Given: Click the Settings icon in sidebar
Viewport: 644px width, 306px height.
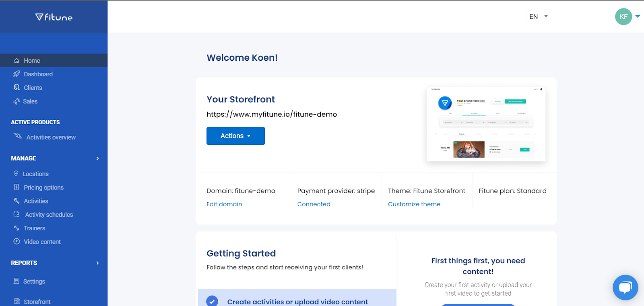Looking at the screenshot, I should [17, 281].
